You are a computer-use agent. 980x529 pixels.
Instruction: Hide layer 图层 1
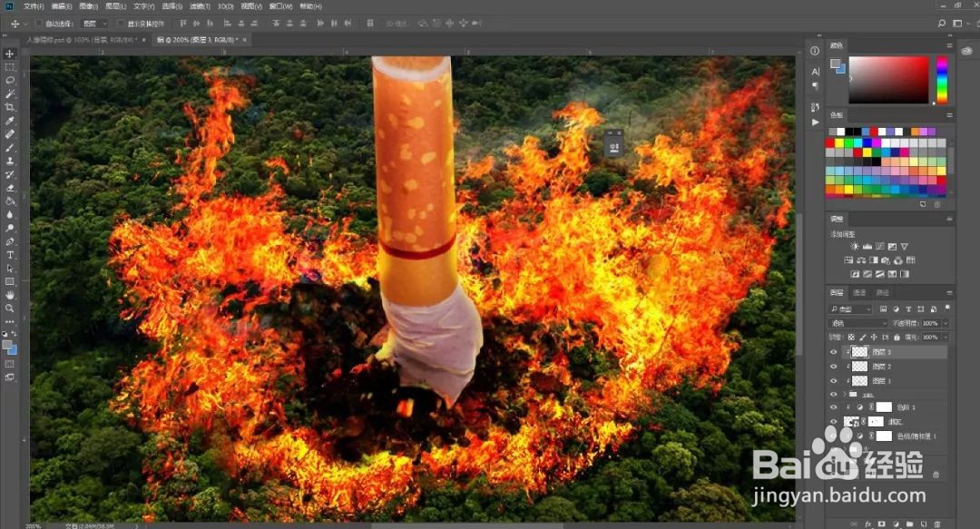pos(833,381)
